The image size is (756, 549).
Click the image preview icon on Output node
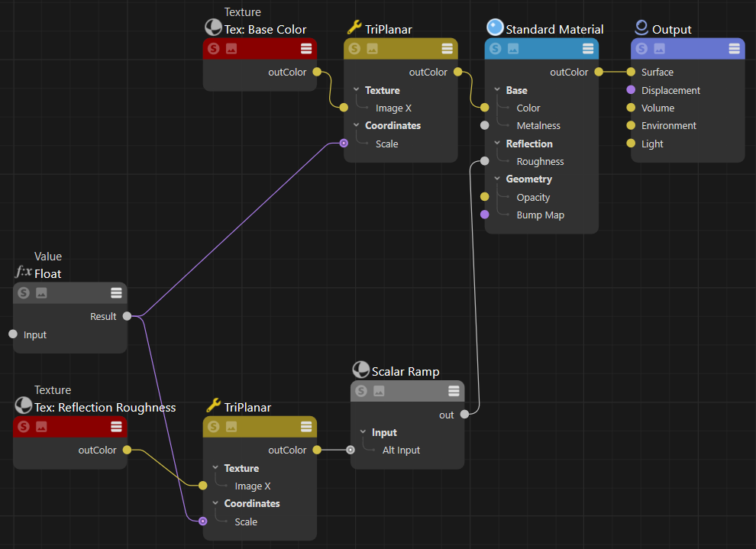tap(659, 49)
